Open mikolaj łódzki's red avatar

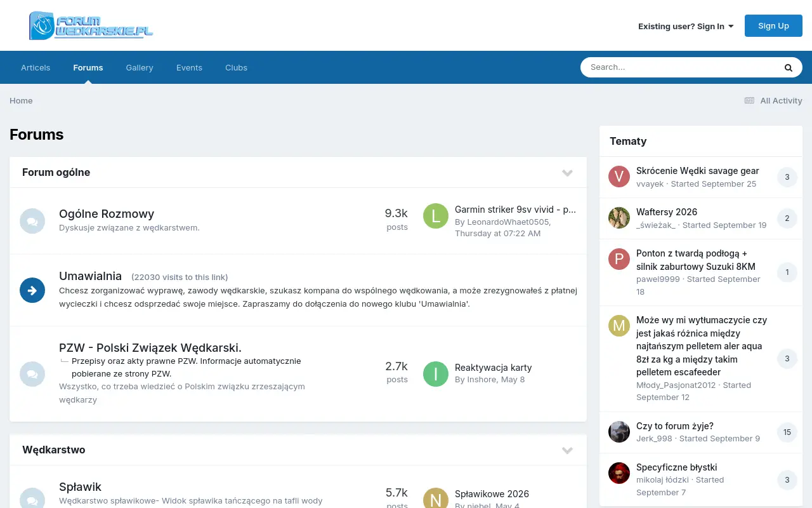pyautogui.click(x=619, y=473)
